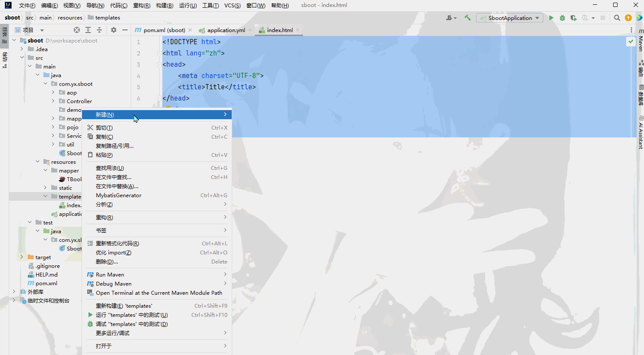The height and width of the screenshot is (355, 644).
Task: Collapse the main folder node
Action: (30, 66)
